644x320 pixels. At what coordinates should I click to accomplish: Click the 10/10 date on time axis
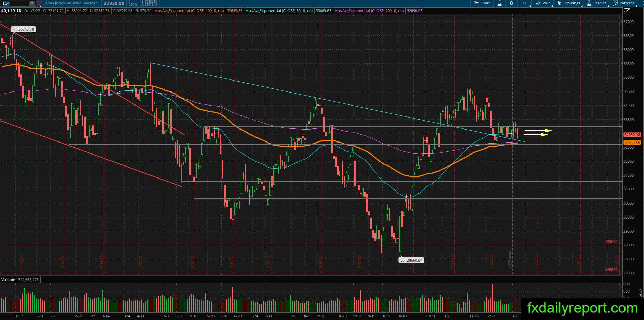pos(402,316)
